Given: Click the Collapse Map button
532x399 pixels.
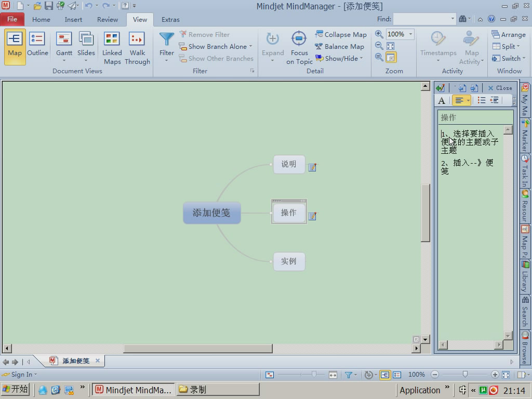Looking at the screenshot, I should click(x=341, y=34).
